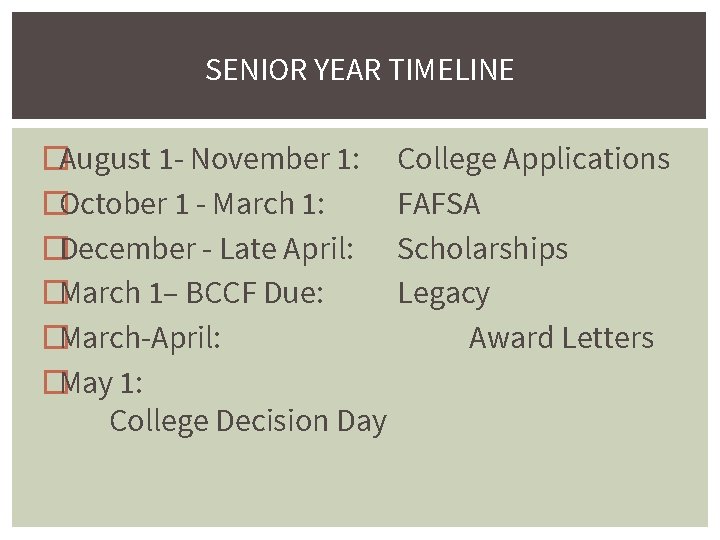The height and width of the screenshot is (540, 720).
Task: Click the bullet marker before March-April
Action: 51,338
